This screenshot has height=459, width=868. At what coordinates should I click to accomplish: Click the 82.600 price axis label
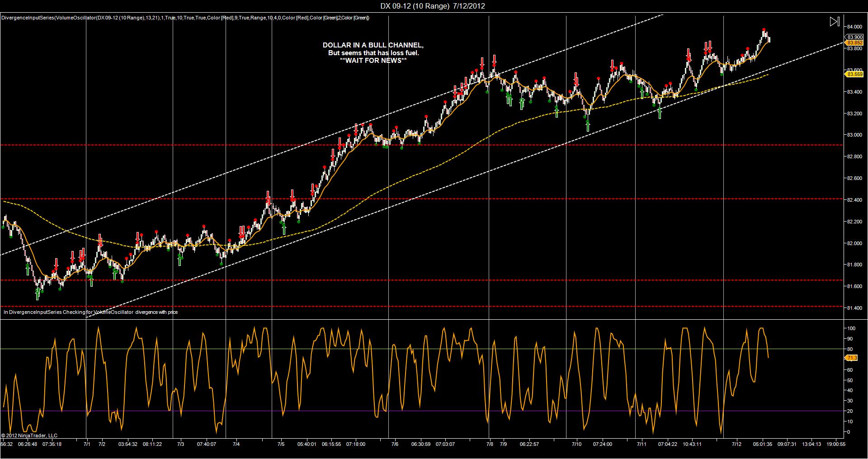tap(854, 178)
